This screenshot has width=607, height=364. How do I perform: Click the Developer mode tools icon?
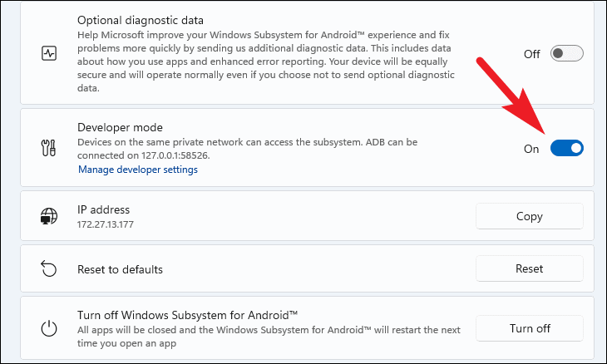[x=48, y=149]
